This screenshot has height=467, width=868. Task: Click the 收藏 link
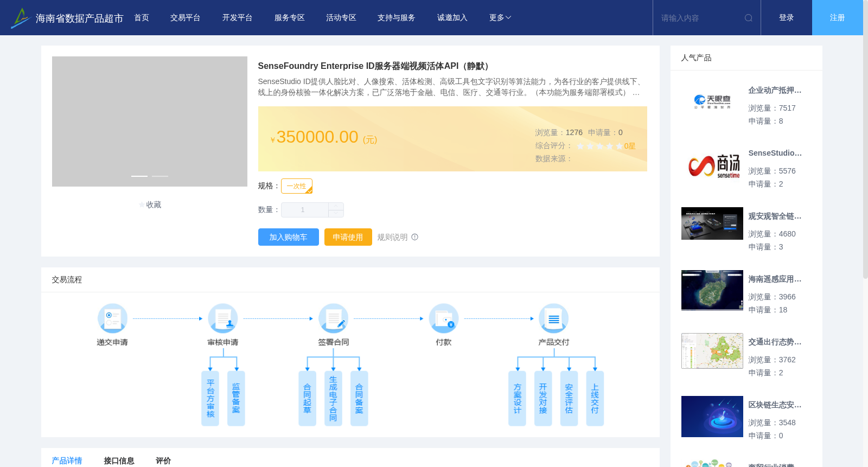(x=154, y=205)
